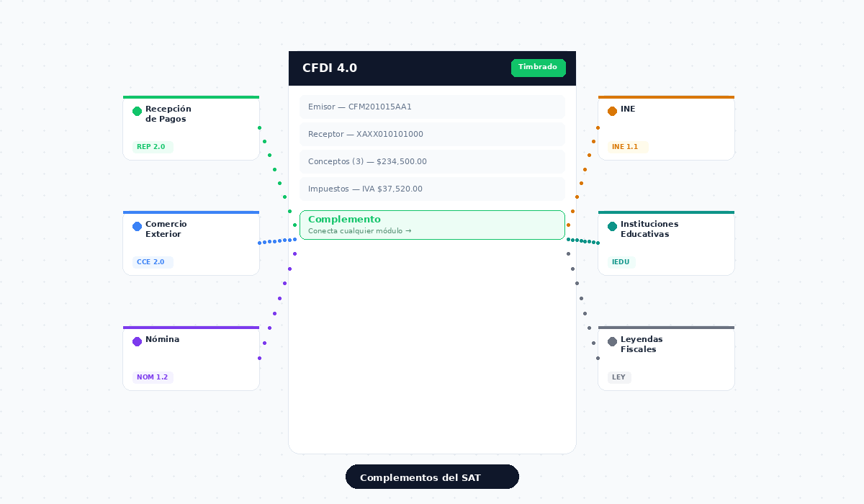
Task: Open the Instituciones Educativas module title
Action: pos(649,229)
